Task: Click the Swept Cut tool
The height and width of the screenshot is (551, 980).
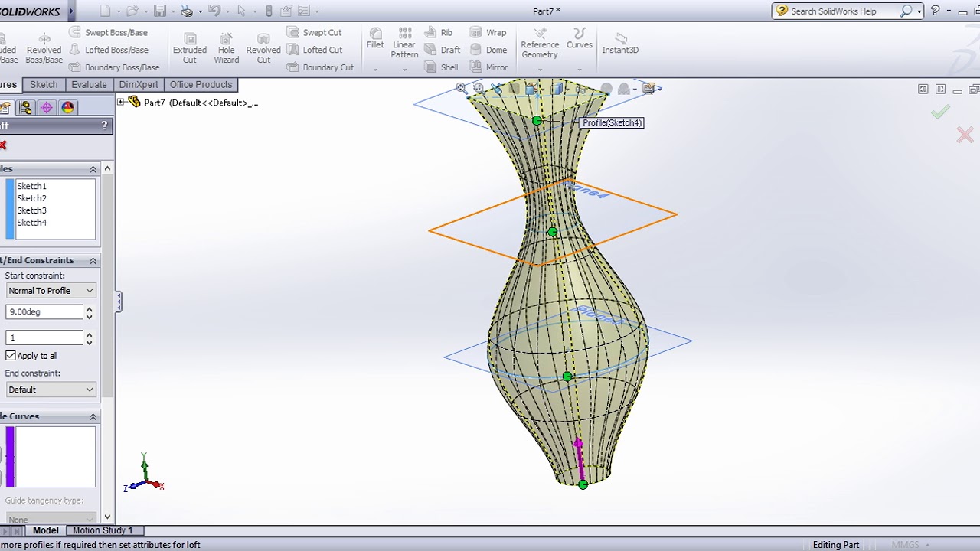Action: [x=314, y=32]
